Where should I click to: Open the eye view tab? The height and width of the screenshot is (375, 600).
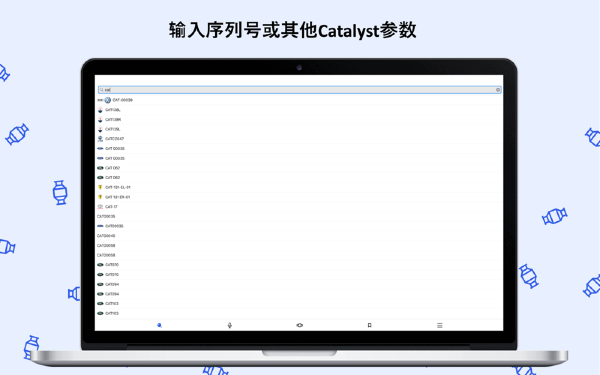(300, 325)
